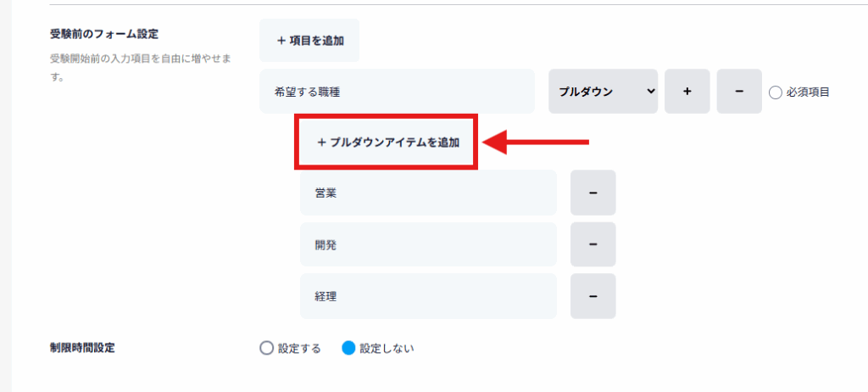The image size is (868, 392).
Task: Select the 経理 item text field
Action: (428, 295)
